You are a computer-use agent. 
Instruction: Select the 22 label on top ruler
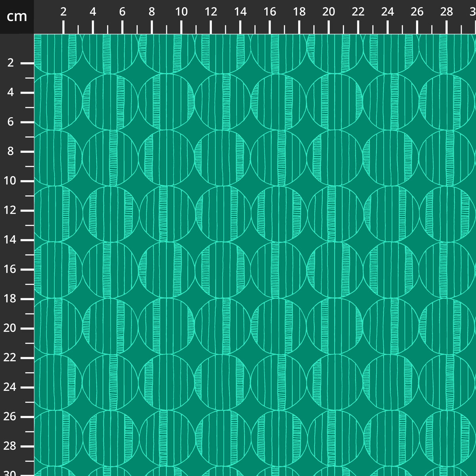(x=358, y=12)
